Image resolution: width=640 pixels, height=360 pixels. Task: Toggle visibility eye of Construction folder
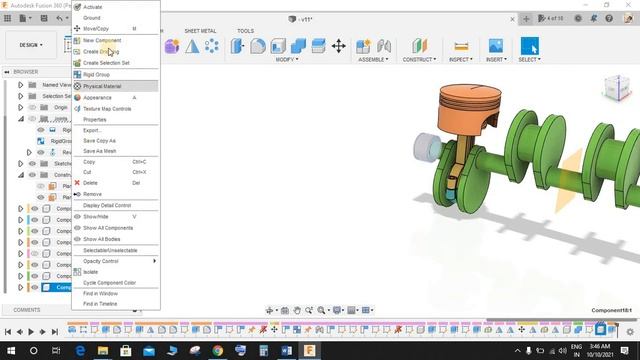32,175
